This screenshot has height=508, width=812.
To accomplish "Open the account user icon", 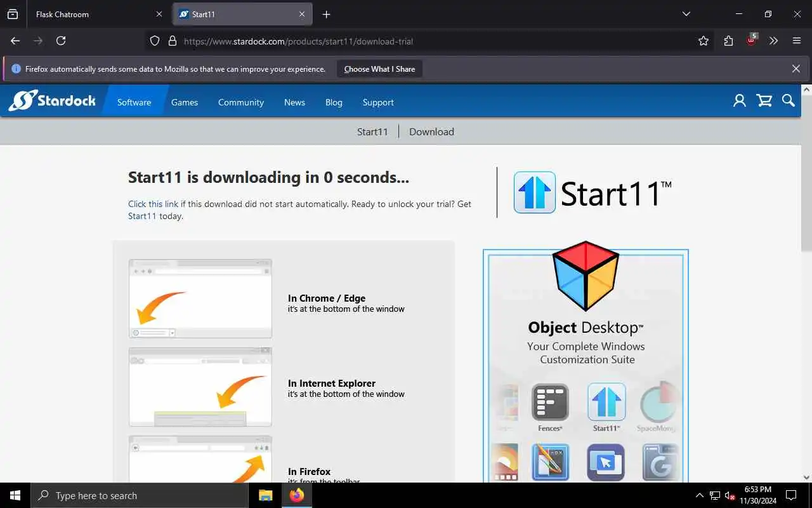I will pyautogui.click(x=740, y=100).
